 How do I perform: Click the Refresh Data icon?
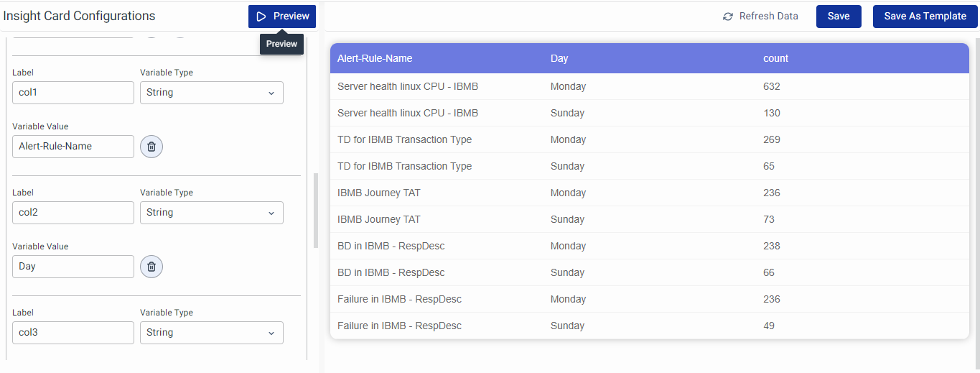pos(728,17)
